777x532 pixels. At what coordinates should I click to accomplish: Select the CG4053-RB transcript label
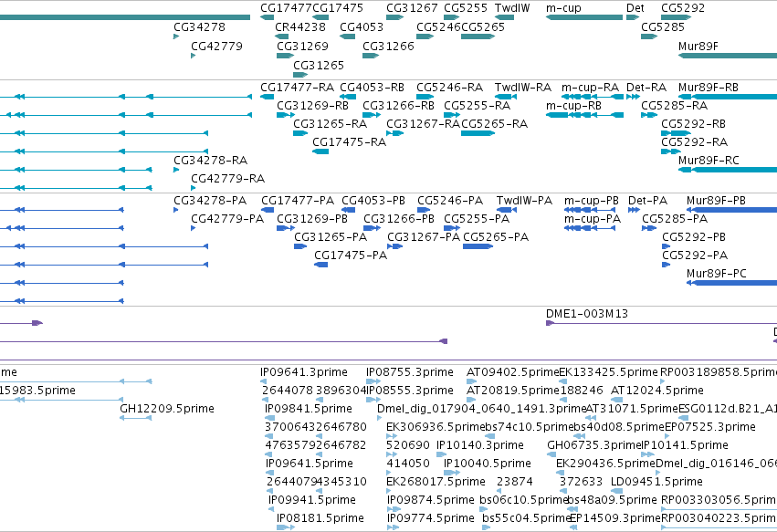(372, 88)
